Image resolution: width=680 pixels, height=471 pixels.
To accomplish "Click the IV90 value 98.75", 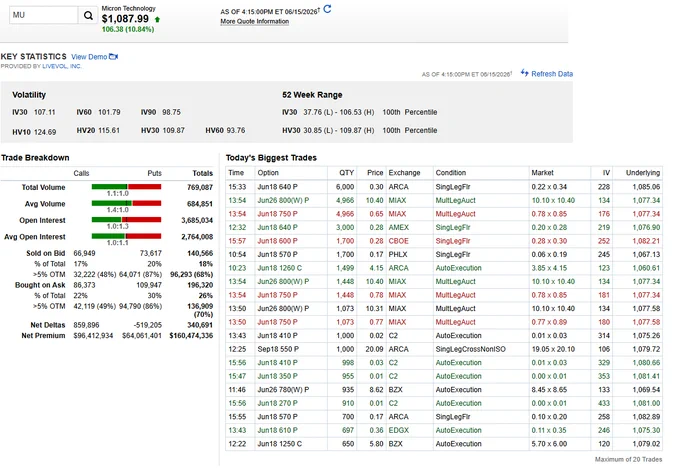I will [171, 112].
